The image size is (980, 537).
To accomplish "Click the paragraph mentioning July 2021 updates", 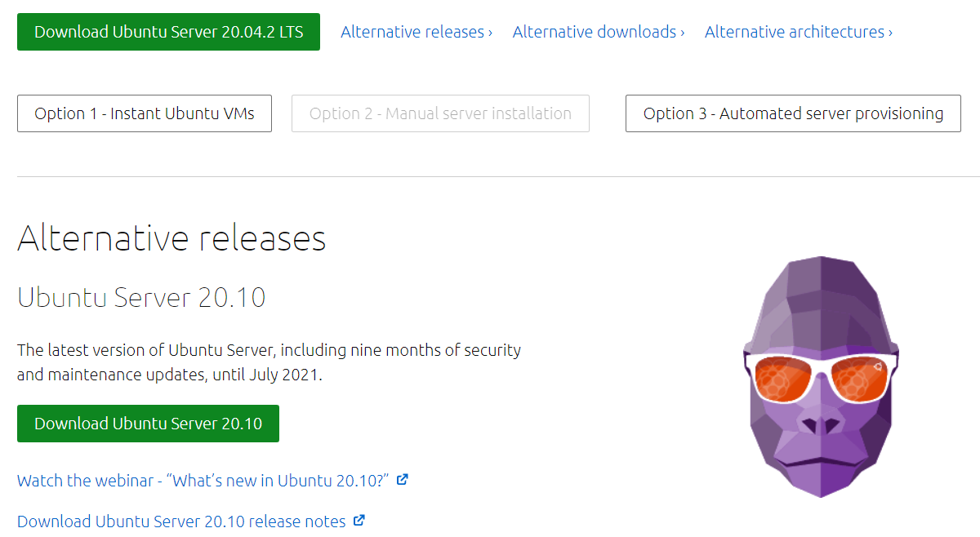I will coord(269,362).
